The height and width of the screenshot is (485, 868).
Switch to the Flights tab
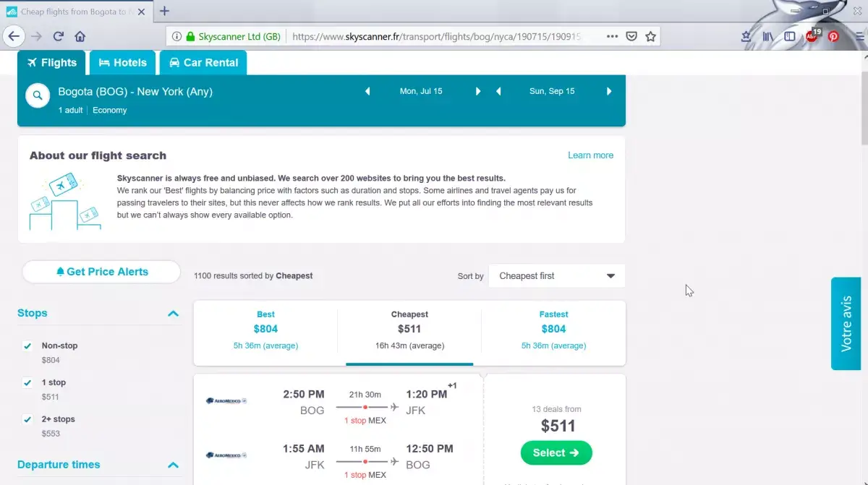(51, 63)
